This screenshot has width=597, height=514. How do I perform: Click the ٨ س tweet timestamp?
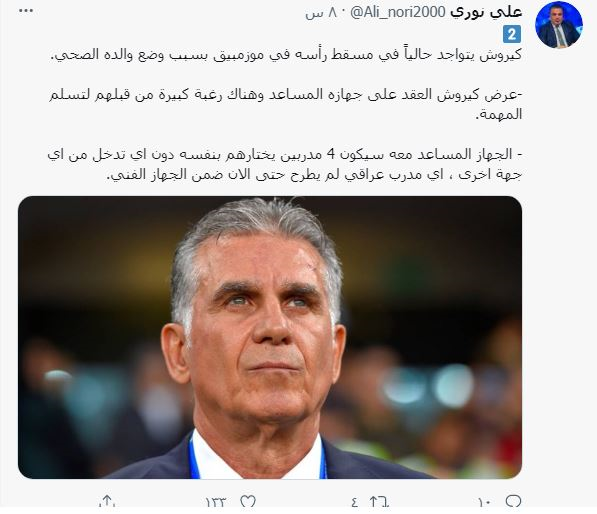click(321, 13)
